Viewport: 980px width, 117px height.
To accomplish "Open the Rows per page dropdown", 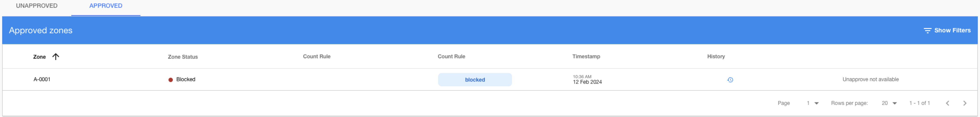I will [x=889, y=103].
